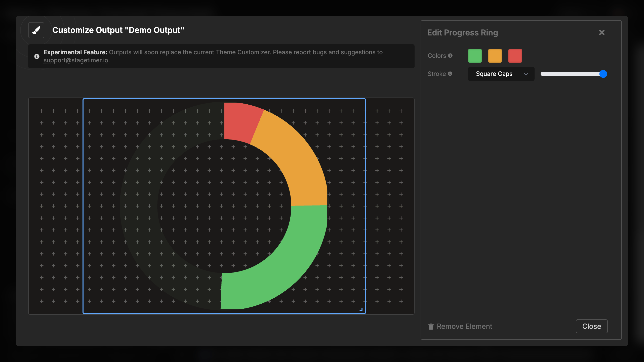Open the red color swatch picker
Viewport: 644px width, 362px height.
515,56
